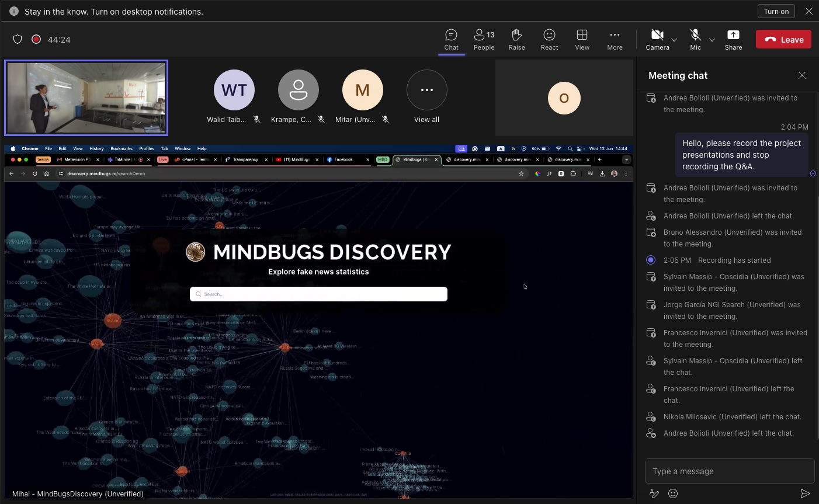Open the emoji picker below message box

pyautogui.click(x=673, y=493)
